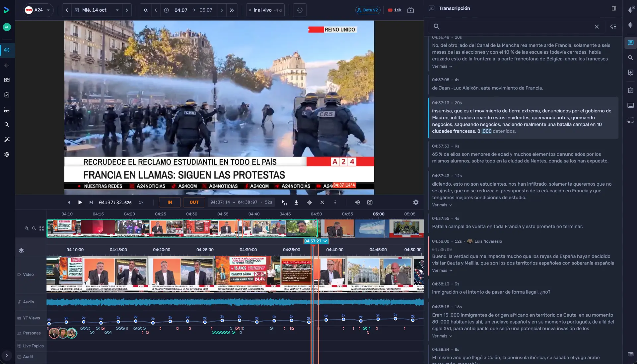
Task: Open YouTube 16k viewers indicator
Action: (x=395, y=10)
